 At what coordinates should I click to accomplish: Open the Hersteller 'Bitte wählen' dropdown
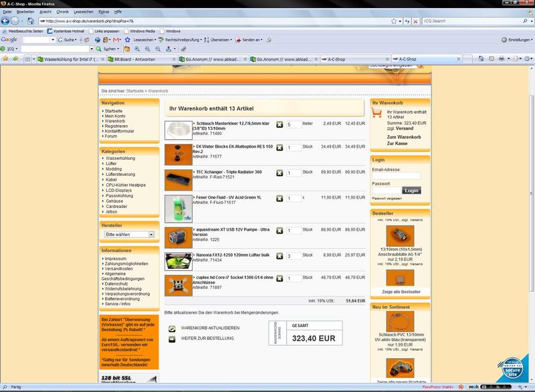coord(129,234)
